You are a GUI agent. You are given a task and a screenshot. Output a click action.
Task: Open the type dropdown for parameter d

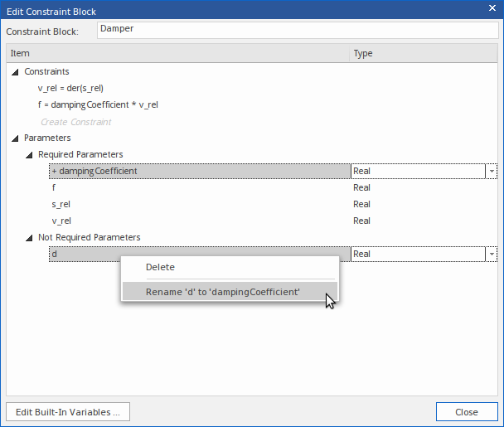(x=492, y=254)
